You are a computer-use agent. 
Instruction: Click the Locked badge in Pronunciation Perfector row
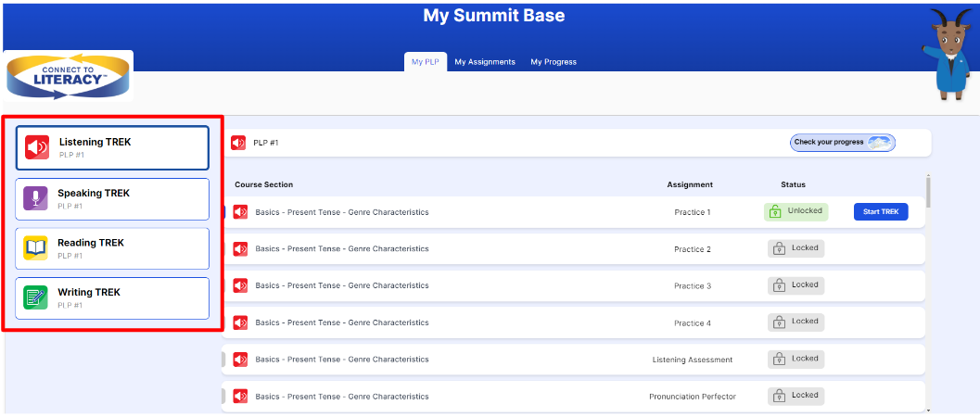tap(796, 396)
